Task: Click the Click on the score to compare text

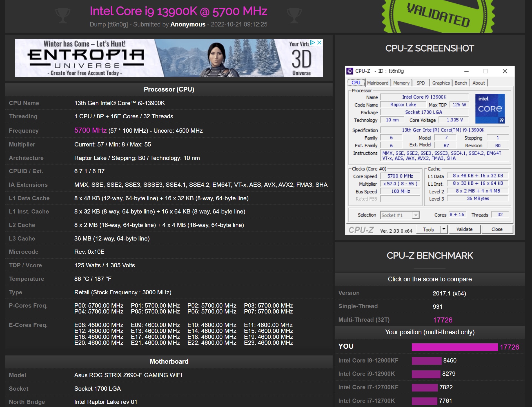Action: [x=430, y=279]
